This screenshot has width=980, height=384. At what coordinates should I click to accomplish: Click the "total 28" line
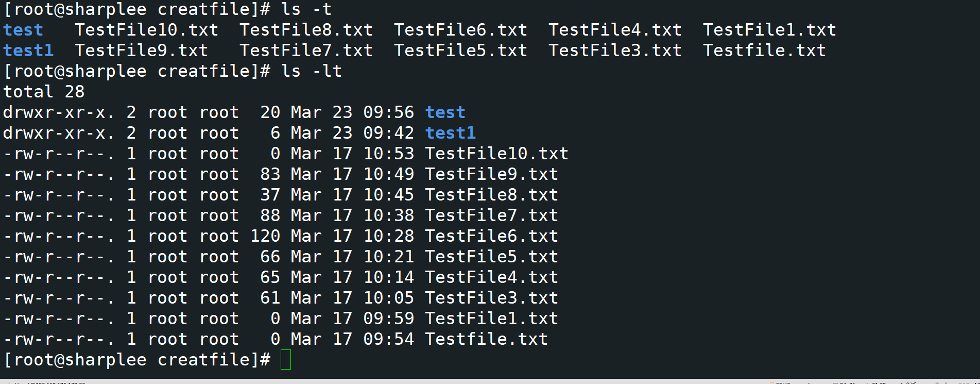[x=44, y=92]
